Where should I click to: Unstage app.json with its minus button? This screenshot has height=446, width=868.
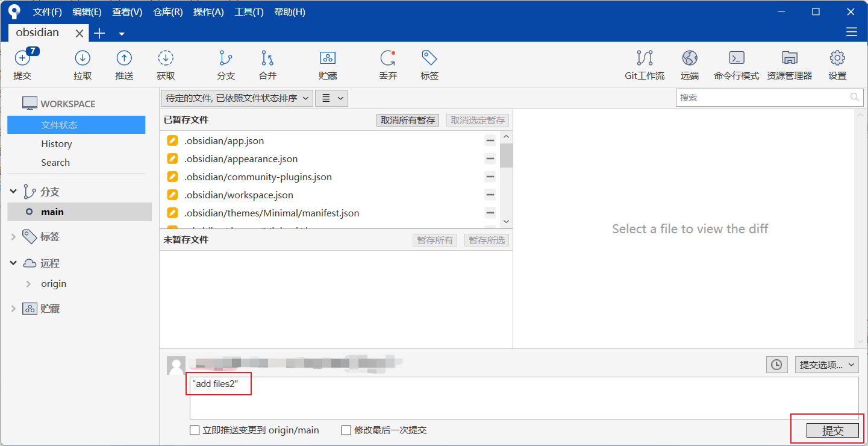point(490,140)
